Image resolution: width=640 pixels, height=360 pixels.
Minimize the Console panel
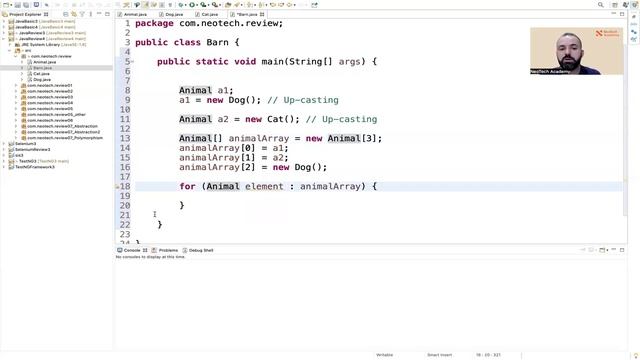coord(613,250)
